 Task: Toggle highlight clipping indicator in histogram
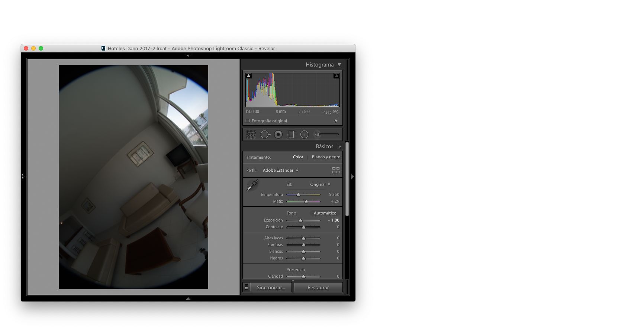click(x=337, y=76)
